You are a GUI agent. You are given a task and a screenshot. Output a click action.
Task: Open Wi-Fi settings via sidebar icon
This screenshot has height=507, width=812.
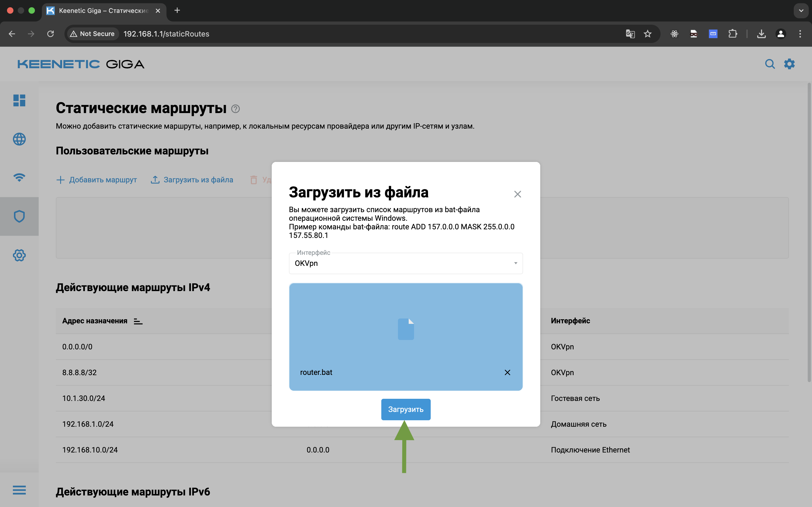pos(19,178)
